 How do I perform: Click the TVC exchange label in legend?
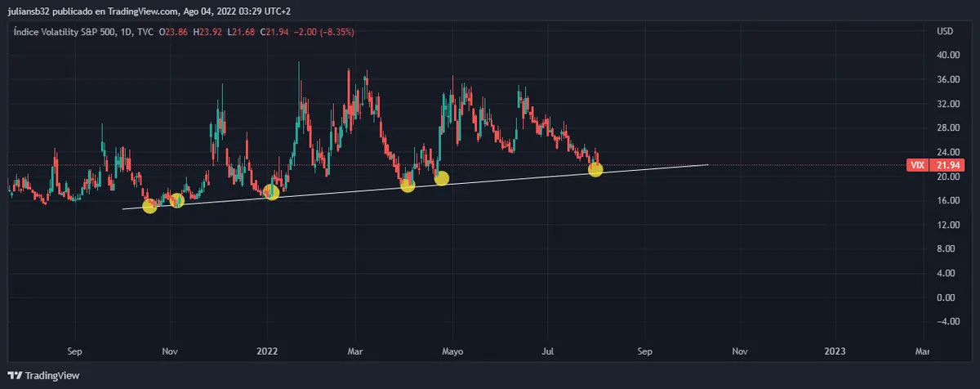pyautogui.click(x=144, y=31)
